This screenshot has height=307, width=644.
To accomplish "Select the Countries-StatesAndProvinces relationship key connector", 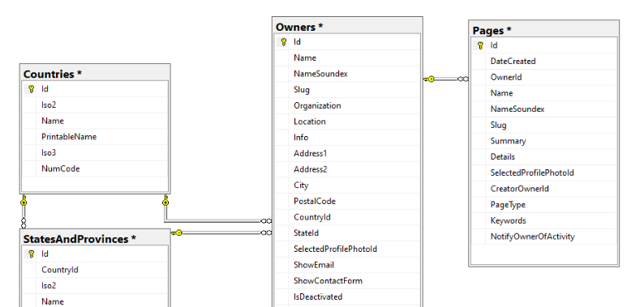I will pyautogui.click(x=24, y=200).
